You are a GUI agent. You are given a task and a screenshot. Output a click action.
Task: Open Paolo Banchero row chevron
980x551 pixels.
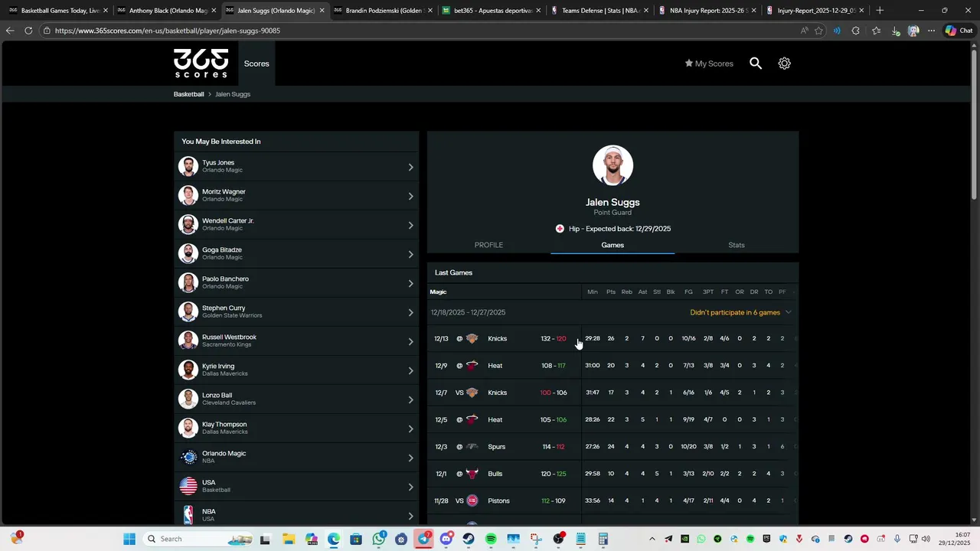410,283
